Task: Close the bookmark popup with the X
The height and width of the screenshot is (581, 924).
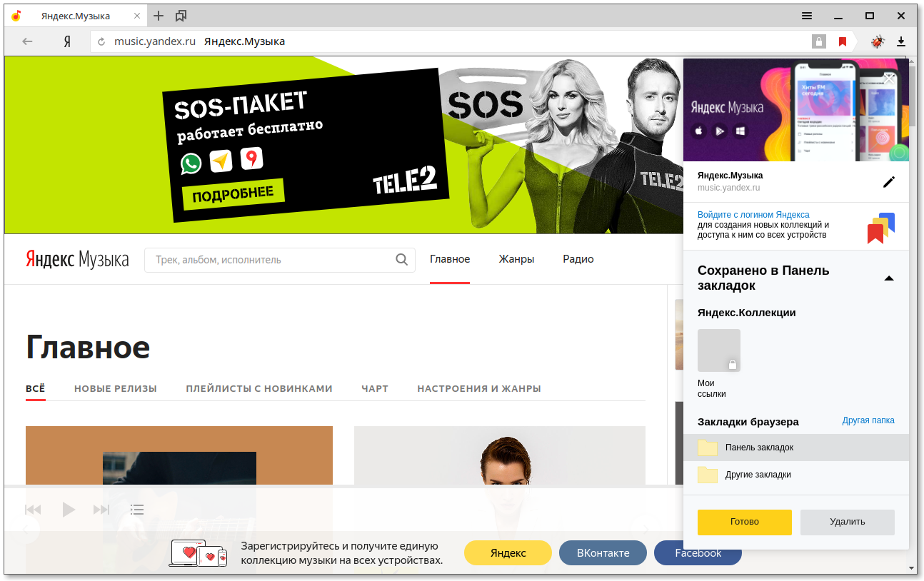Action: click(889, 79)
